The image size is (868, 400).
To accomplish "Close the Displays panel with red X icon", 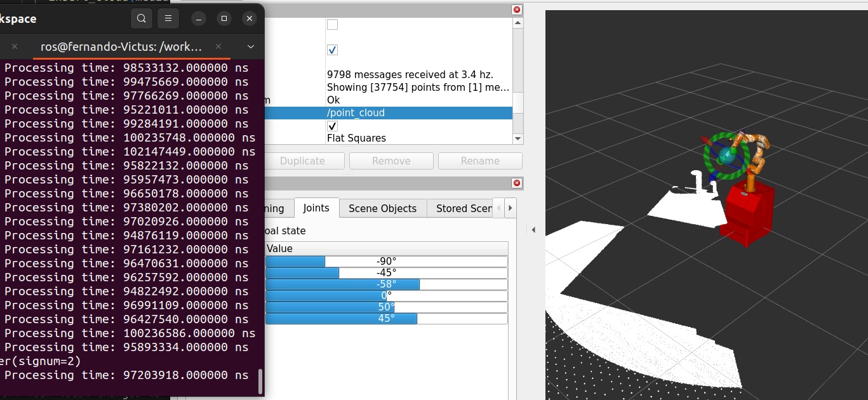I will click(517, 10).
